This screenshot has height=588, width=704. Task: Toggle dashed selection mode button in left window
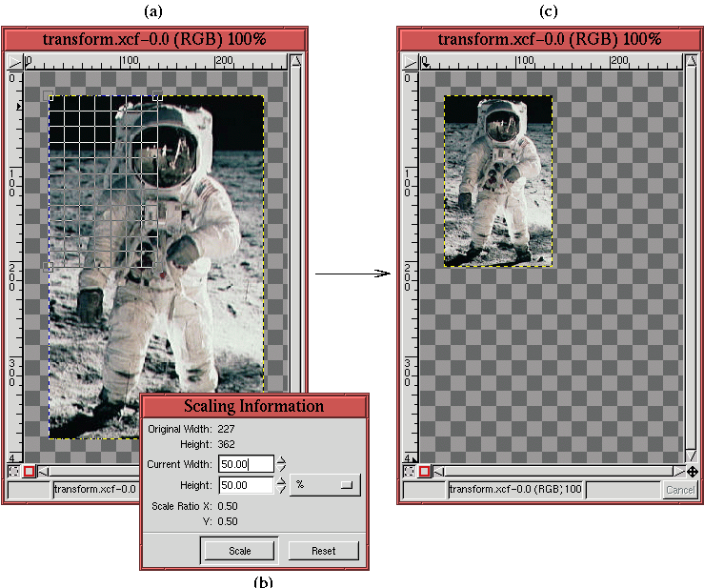coord(13,471)
